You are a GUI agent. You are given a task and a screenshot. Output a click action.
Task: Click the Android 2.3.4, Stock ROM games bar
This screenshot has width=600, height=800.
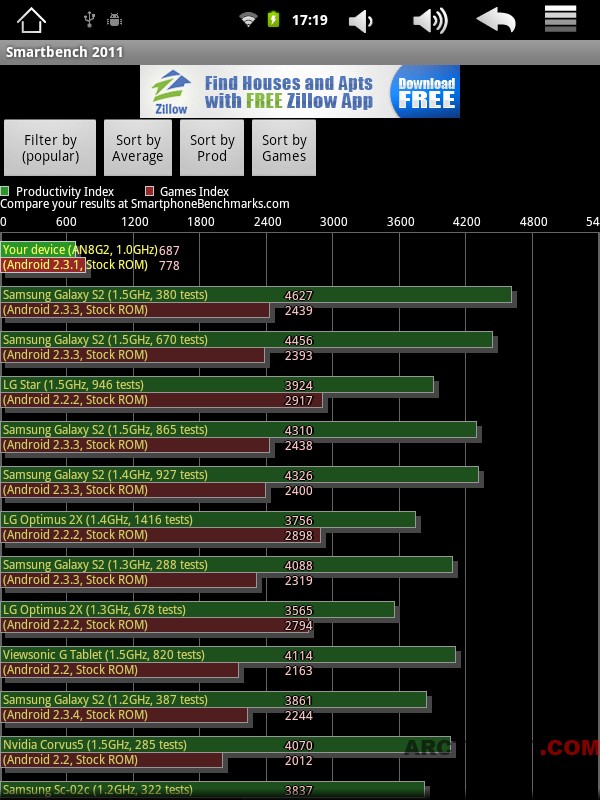124,715
